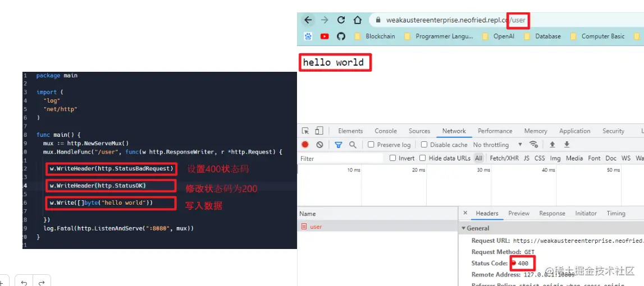Go back with the browser back arrow
644x286 pixels.
coord(308,20)
